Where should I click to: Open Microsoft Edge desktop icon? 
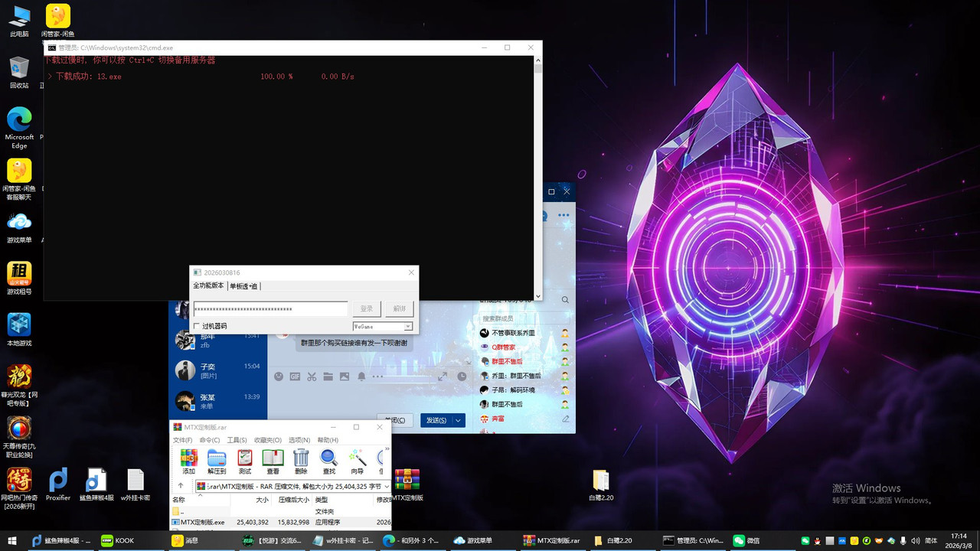coord(19,128)
